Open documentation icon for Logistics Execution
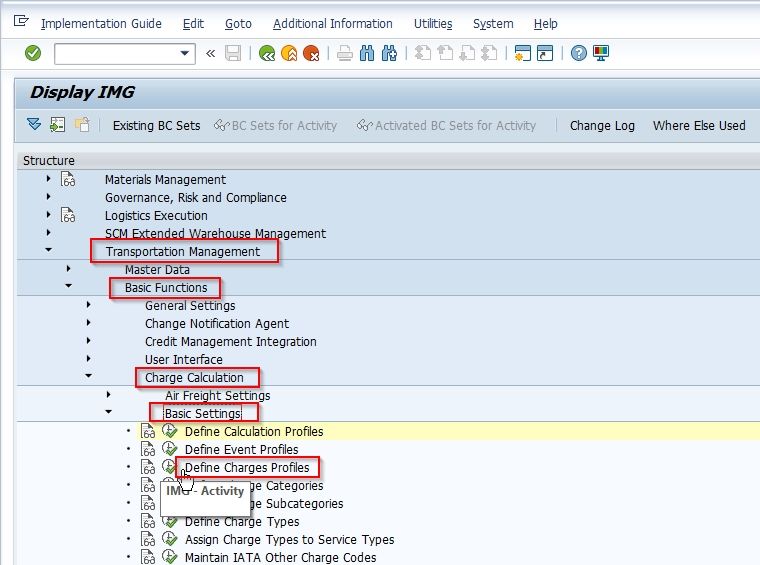The height and width of the screenshot is (565, 760). [68, 215]
